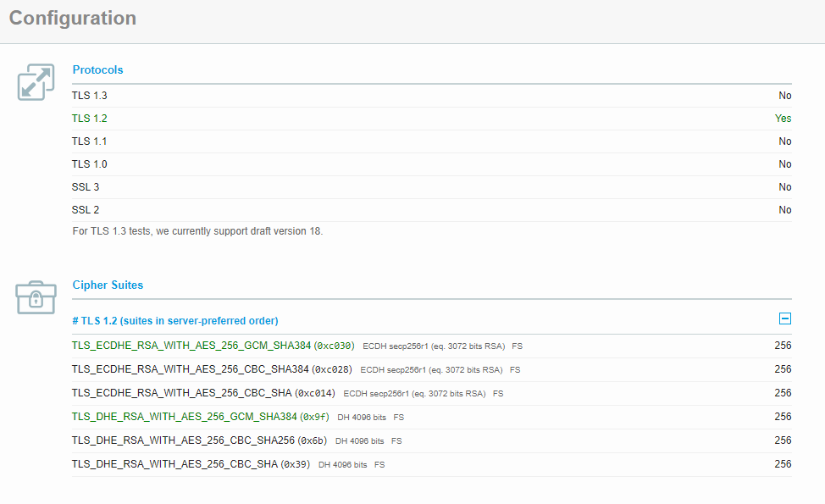Click TLS_ECDHE_RSA_WITH_AES_256_GCM_SHA384 cipher suite
The image size is (825, 504).
(191, 346)
